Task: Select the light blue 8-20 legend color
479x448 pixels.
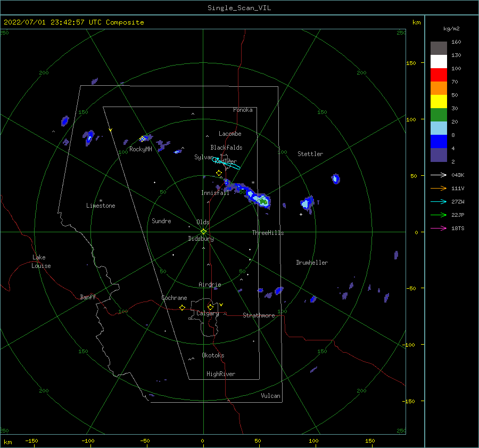Action: click(439, 128)
